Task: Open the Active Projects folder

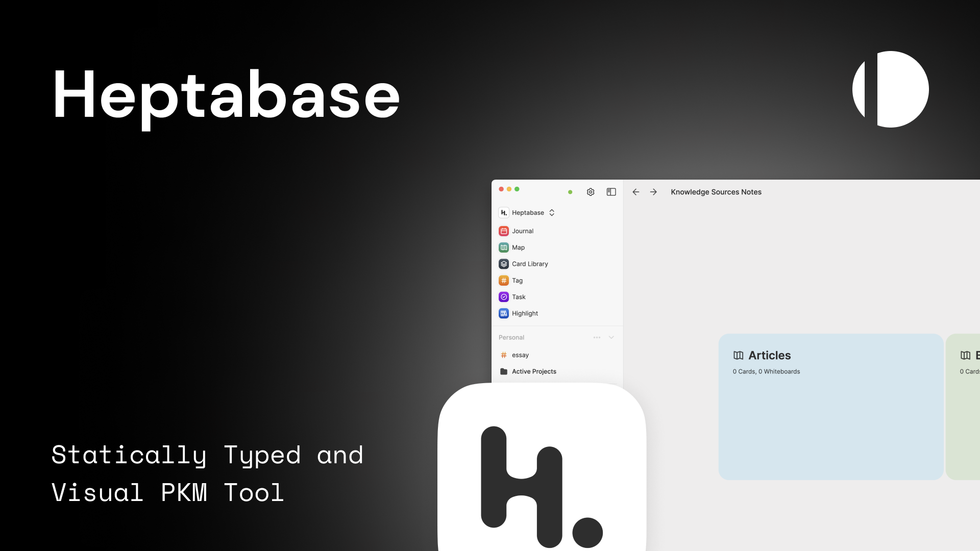Action: [534, 371]
